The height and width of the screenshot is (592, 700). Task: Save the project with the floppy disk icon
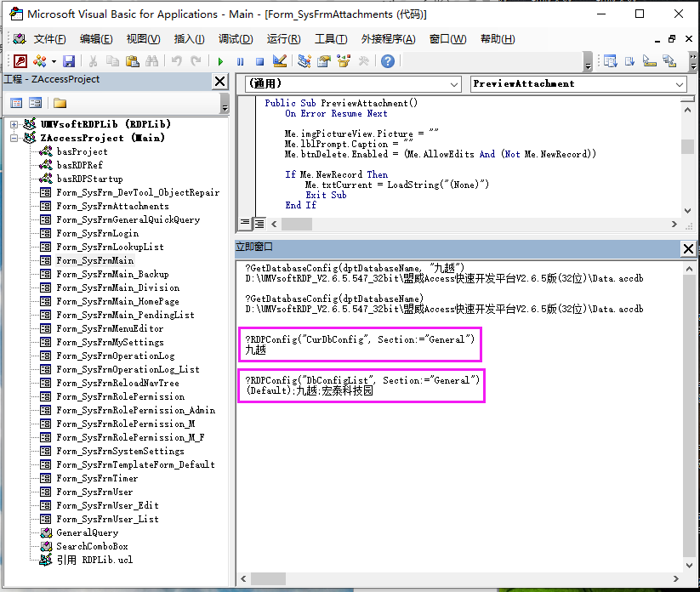[69, 61]
